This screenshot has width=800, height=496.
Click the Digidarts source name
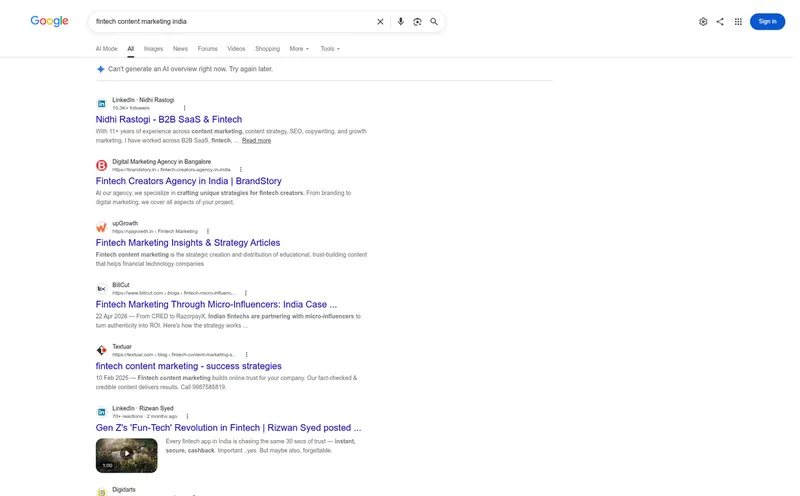[x=124, y=490]
